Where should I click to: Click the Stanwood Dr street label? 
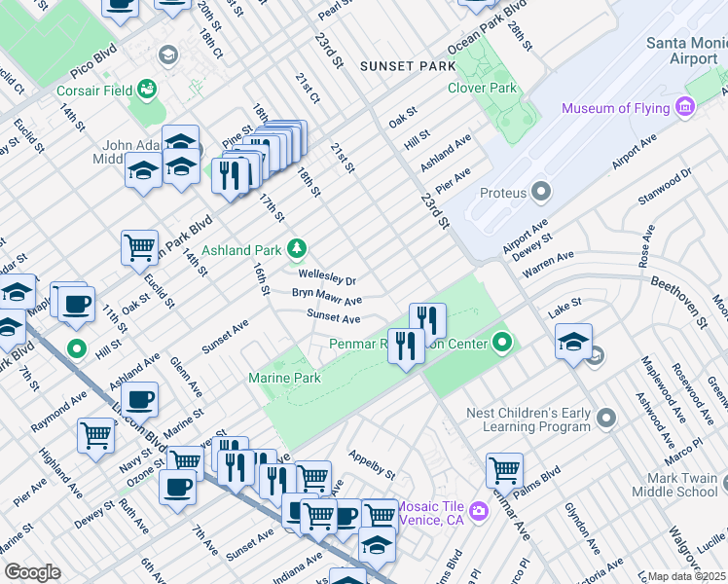click(x=666, y=186)
